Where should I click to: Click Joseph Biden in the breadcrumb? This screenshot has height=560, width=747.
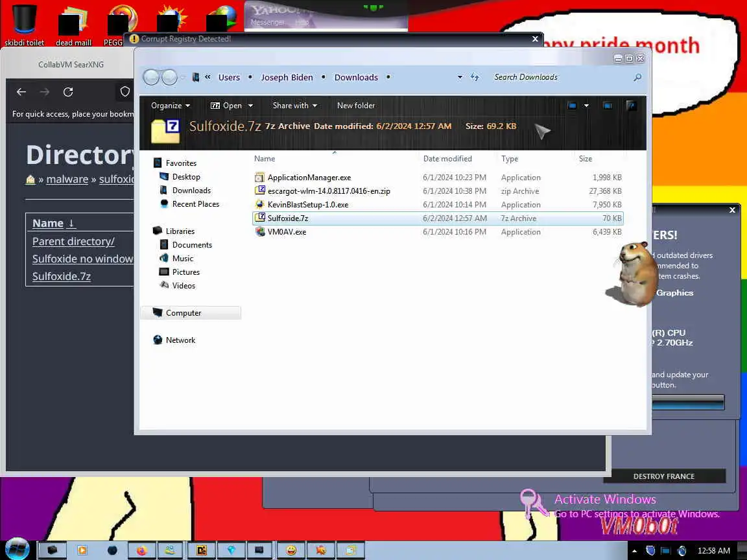tap(287, 77)
